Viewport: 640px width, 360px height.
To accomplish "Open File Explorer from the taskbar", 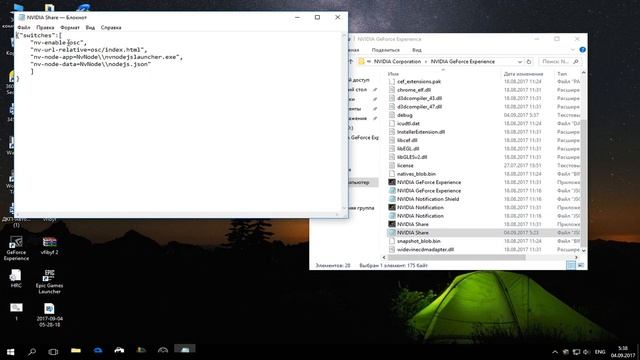I will point(76,351).
